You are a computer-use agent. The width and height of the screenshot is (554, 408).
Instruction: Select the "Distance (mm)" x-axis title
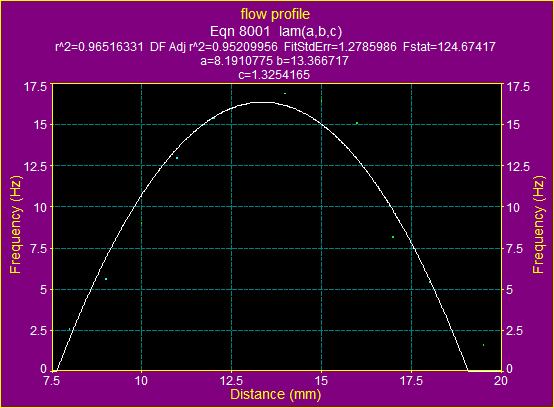[x=276, y=394]
